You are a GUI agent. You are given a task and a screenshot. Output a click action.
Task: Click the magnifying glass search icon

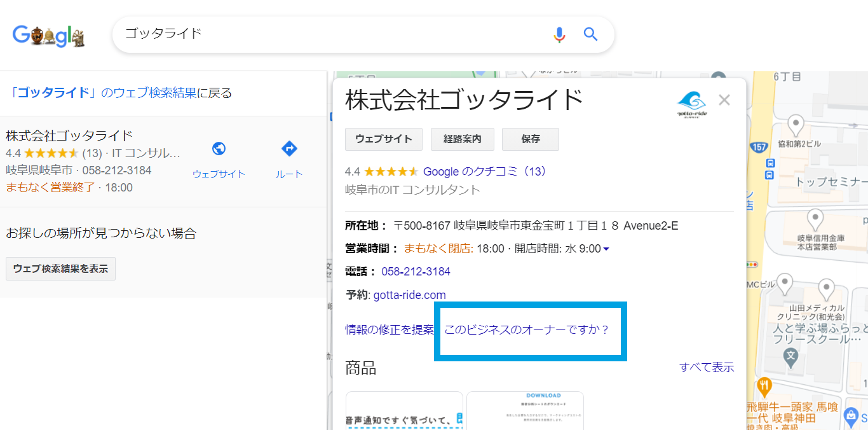click(591, 34)
